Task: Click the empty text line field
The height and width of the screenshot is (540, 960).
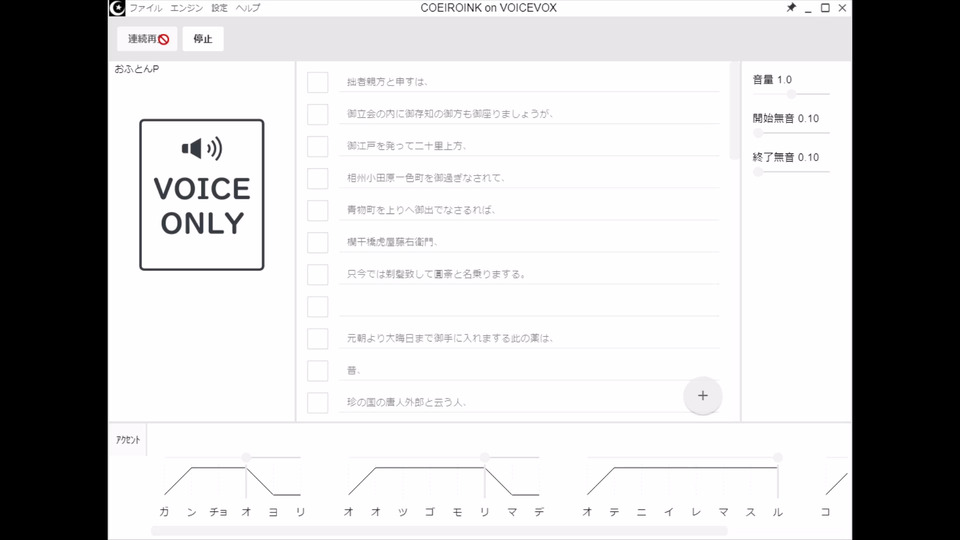Action: coord(529,307)
